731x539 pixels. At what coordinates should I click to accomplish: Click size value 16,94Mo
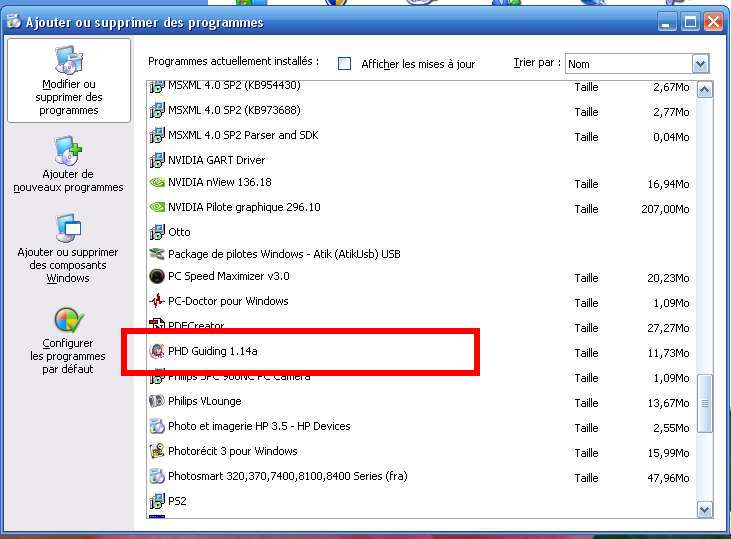point(668,184)
